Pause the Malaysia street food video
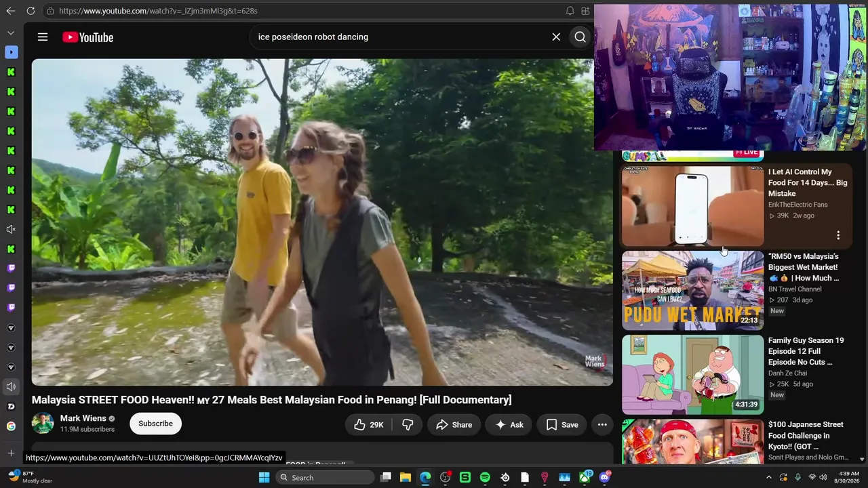Viewport: 868px width, 488px height. click(x=322, y=222)
